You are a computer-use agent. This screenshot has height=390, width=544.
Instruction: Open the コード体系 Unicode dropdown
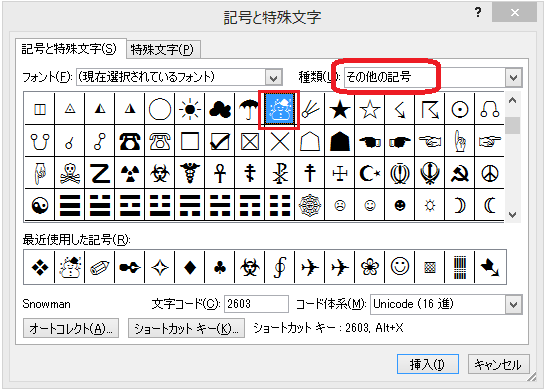click(514, 305)
